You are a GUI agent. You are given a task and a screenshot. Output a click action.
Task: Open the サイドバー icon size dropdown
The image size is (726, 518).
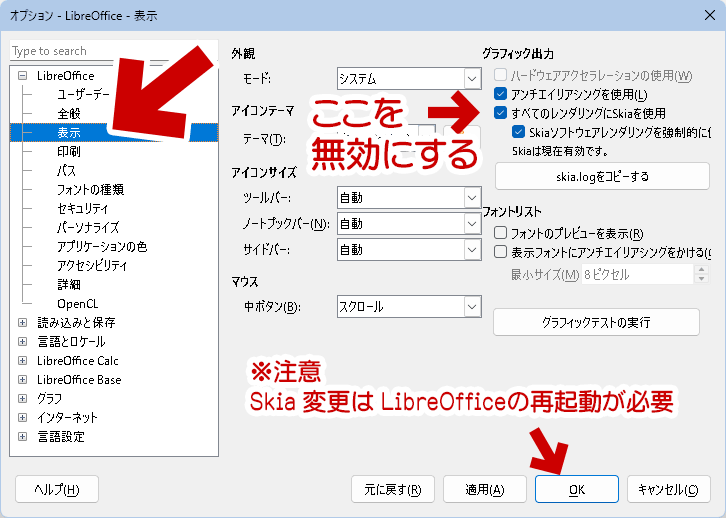pyautogui.click(x=409, y=250)
